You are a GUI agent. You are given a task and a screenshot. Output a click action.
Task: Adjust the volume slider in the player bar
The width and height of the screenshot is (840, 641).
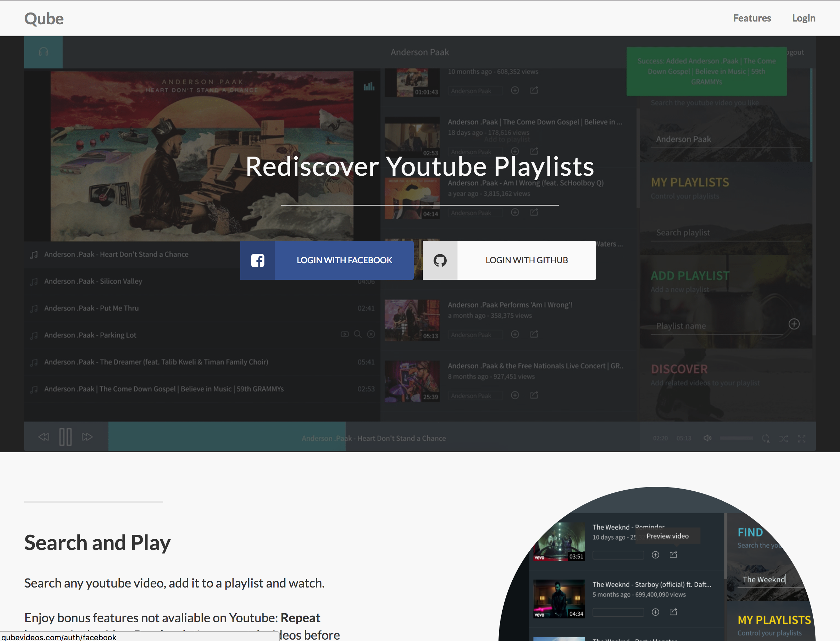(736, 438)
